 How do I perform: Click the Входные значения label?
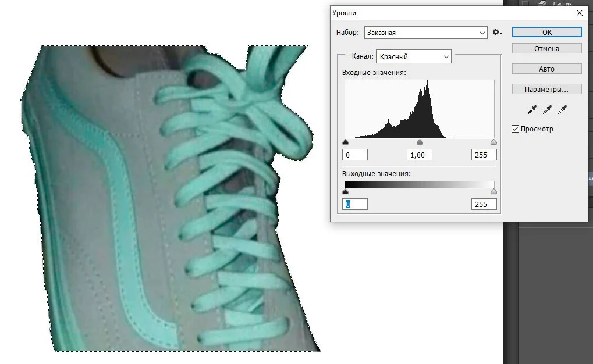pos(374,73)
